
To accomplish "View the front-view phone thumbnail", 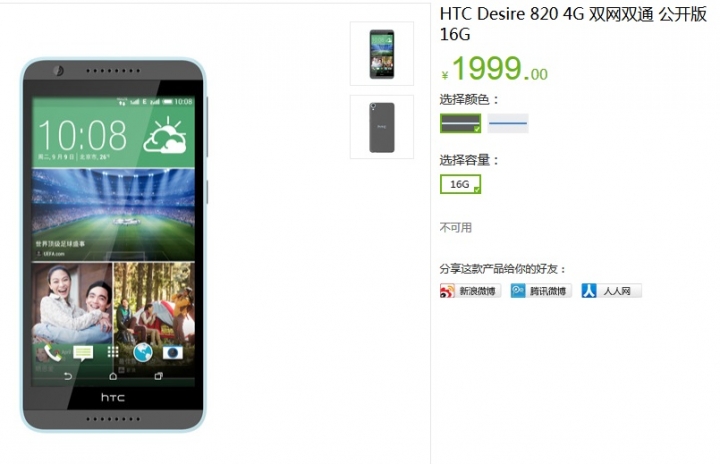I will (382, 54).
